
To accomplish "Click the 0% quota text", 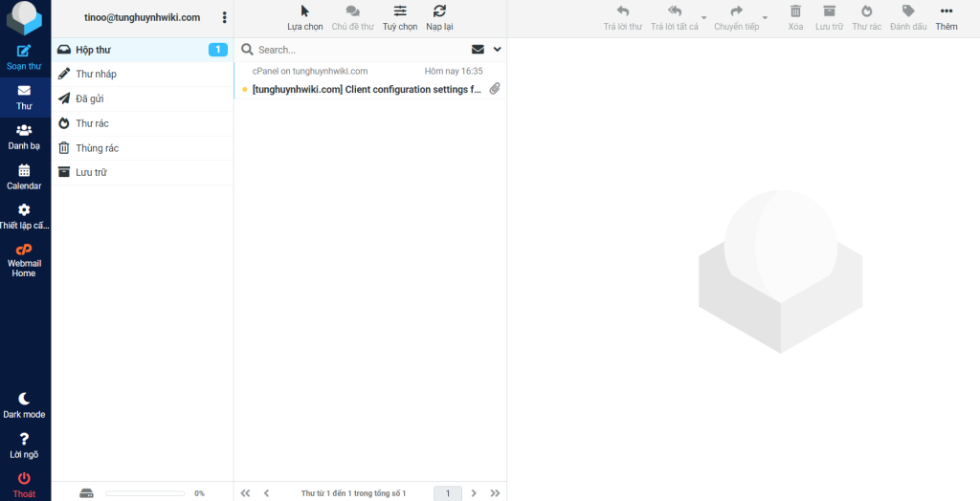I will click(199, 493).
